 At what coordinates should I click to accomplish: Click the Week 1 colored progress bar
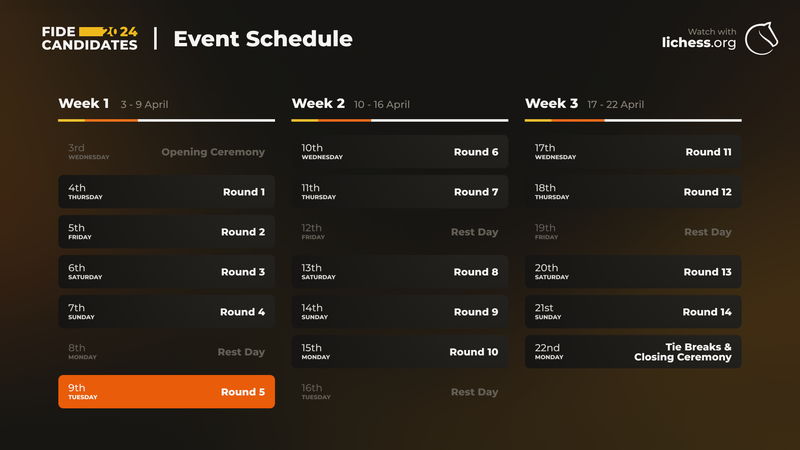166,121
